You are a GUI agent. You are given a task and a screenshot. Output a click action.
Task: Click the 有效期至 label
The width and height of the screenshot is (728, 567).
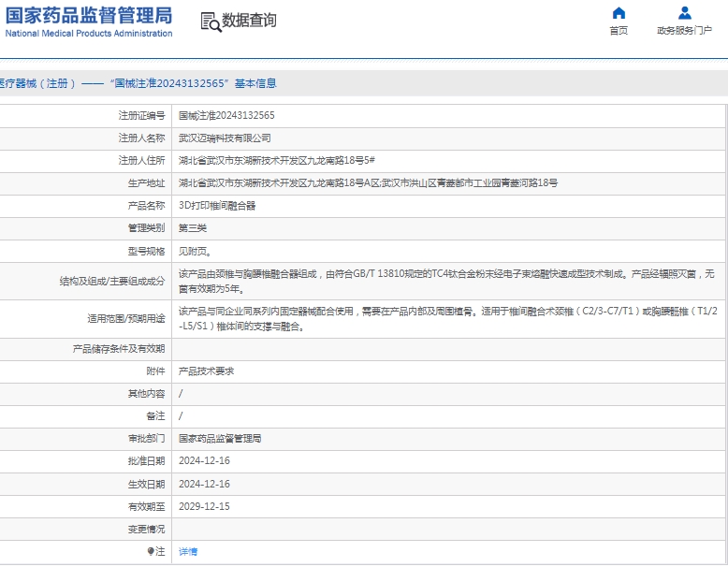pyautogui.click(x=146, y=506)
